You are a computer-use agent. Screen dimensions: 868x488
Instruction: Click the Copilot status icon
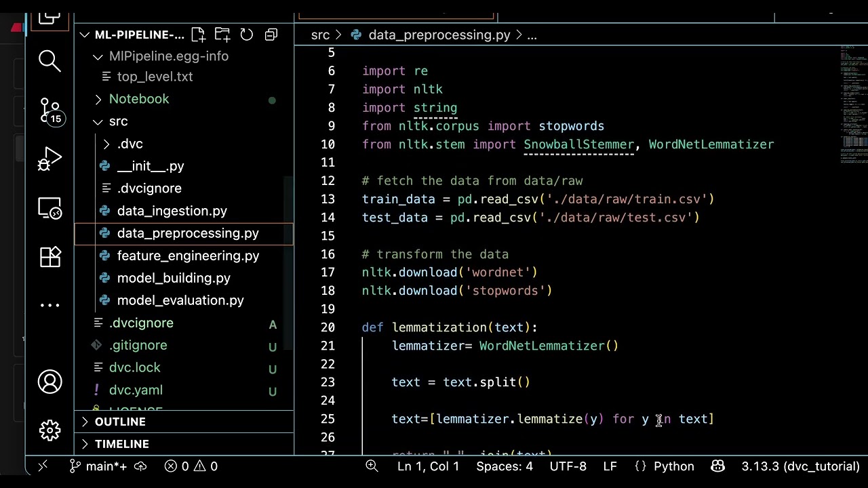[717, 466]
